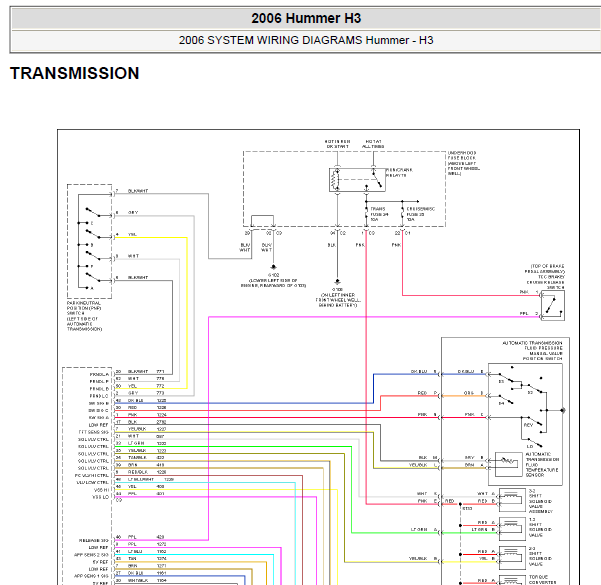Click 'AUTOMATIC TRANSMISSION FLUID TEMPERATURE SENSOR' label
This screenshot has width=601, height=585.
coord(542,464)
